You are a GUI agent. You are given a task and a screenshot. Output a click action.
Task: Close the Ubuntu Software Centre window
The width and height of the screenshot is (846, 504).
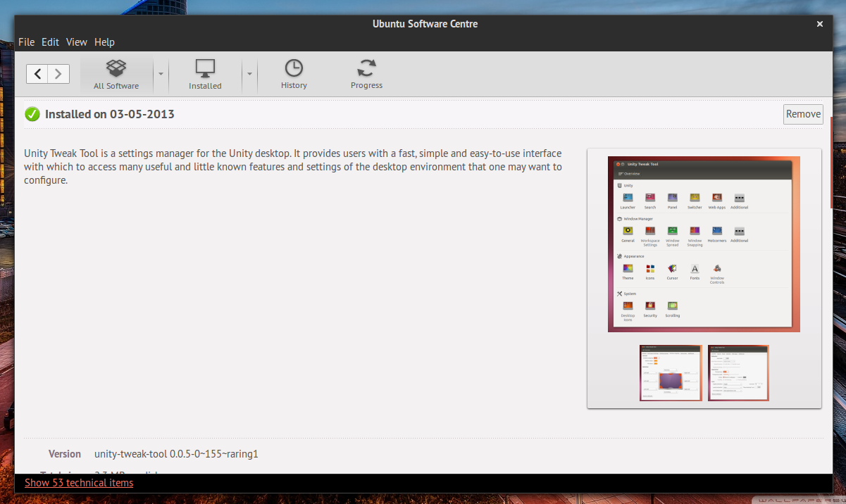click(x=819, y=24)
